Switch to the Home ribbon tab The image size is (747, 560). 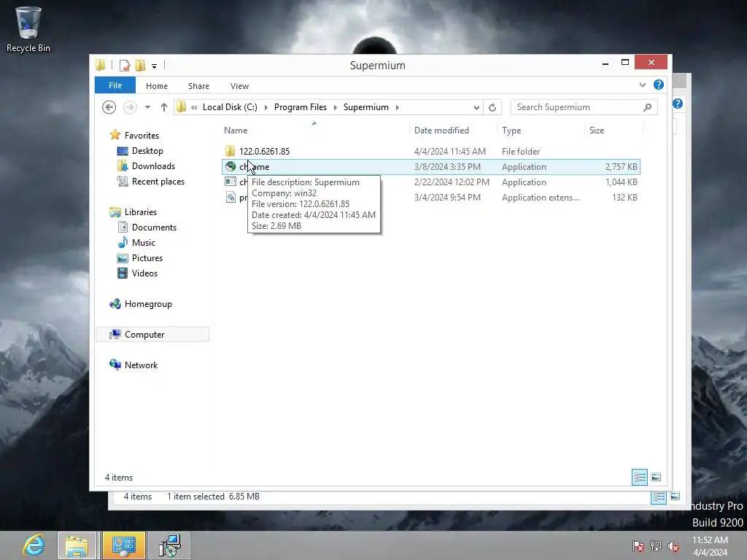(x=157, y=86)
